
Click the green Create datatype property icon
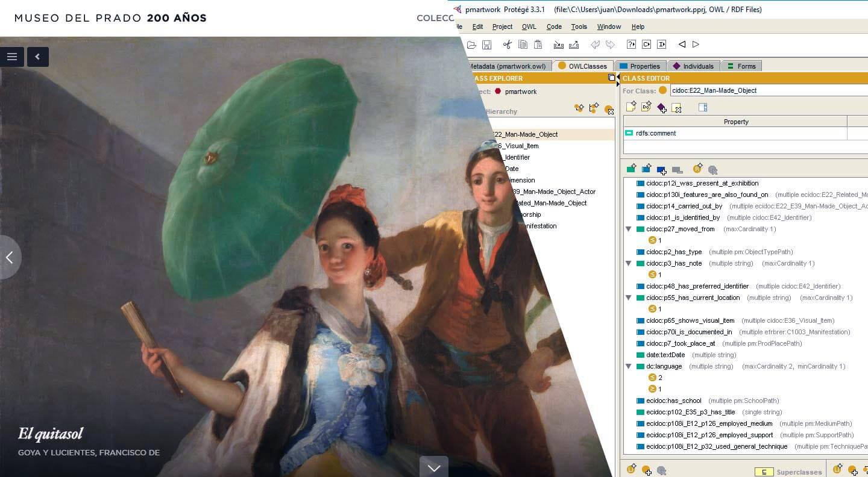631,169
